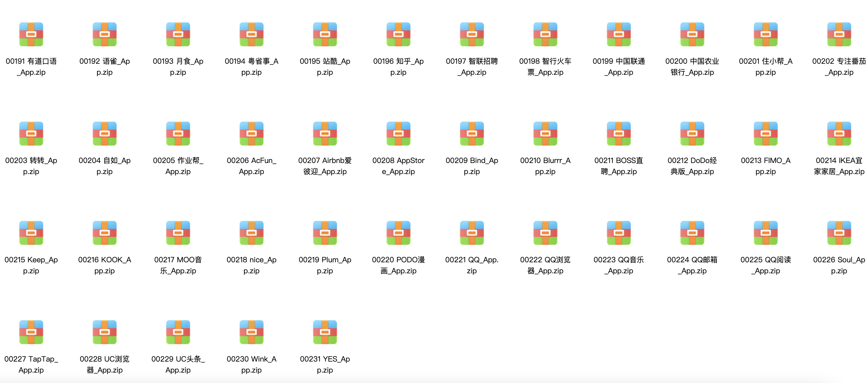The width and height of the screenshot is (868, 383).
Task: Click the 00208 AppStore archive icon
Action: [398, 134]
